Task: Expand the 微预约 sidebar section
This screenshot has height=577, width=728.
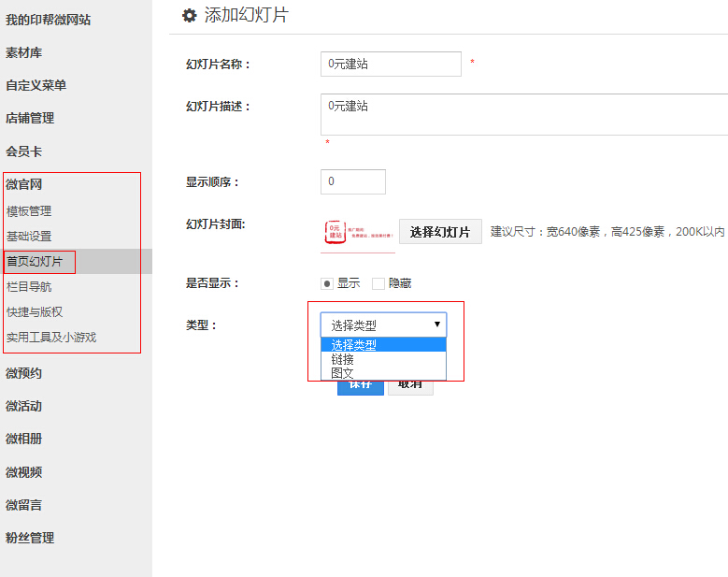Action: [x=24, y=373]
